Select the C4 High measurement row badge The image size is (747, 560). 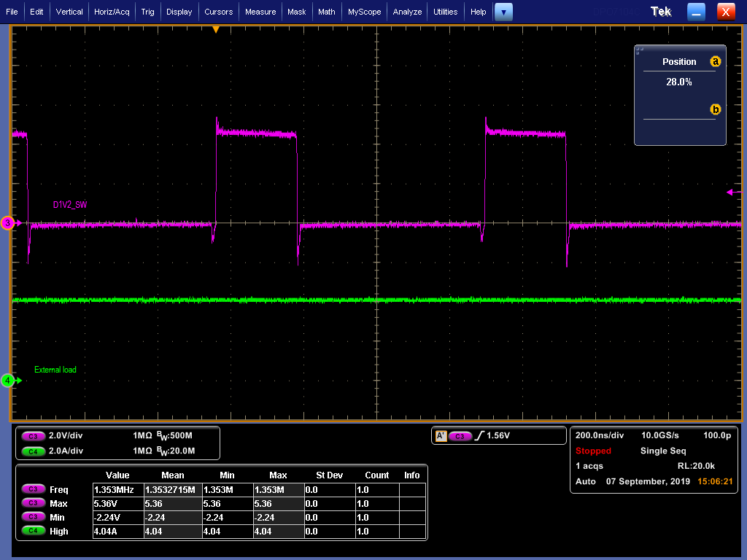coord(33,532)
